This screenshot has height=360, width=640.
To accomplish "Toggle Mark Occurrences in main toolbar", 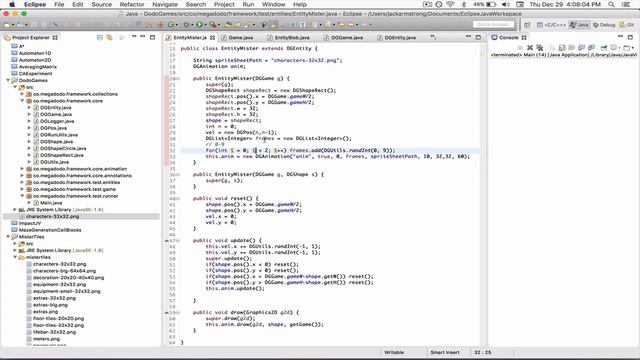I will point(273,24).
